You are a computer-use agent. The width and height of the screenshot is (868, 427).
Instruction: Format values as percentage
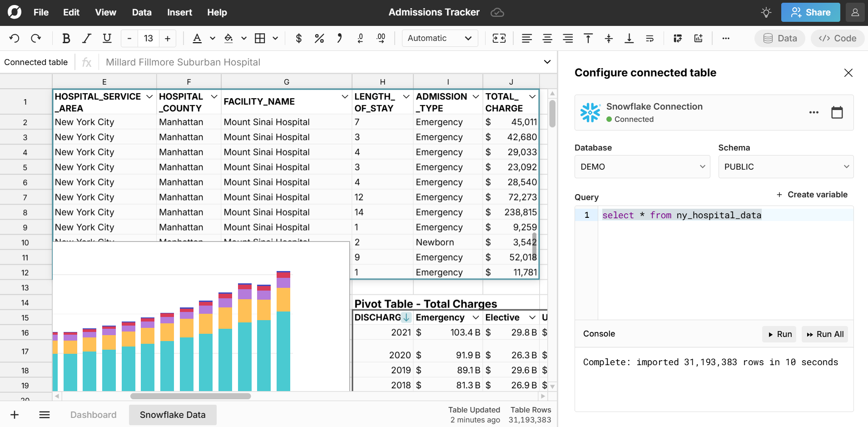(319, 38)
